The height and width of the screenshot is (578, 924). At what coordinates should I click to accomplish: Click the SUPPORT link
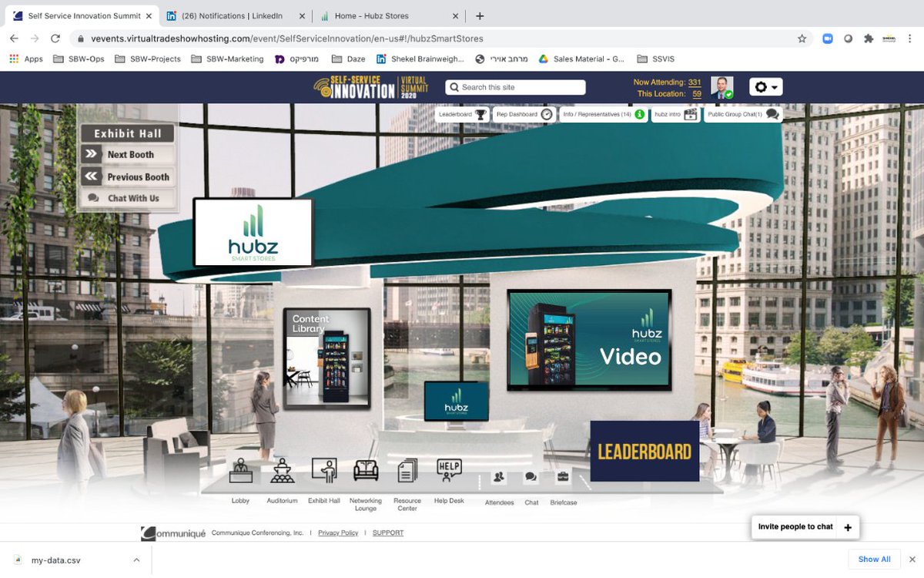click(x=388, y=533)
